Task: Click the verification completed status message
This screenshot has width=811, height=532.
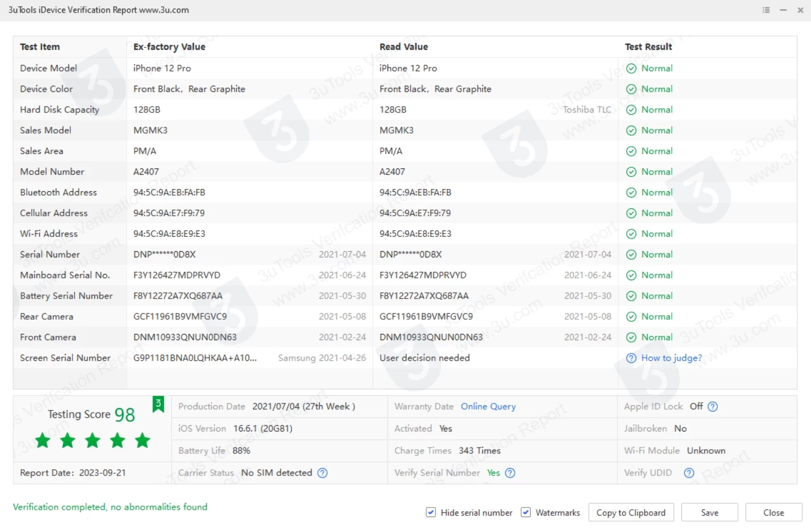Action: click(110, 507)
